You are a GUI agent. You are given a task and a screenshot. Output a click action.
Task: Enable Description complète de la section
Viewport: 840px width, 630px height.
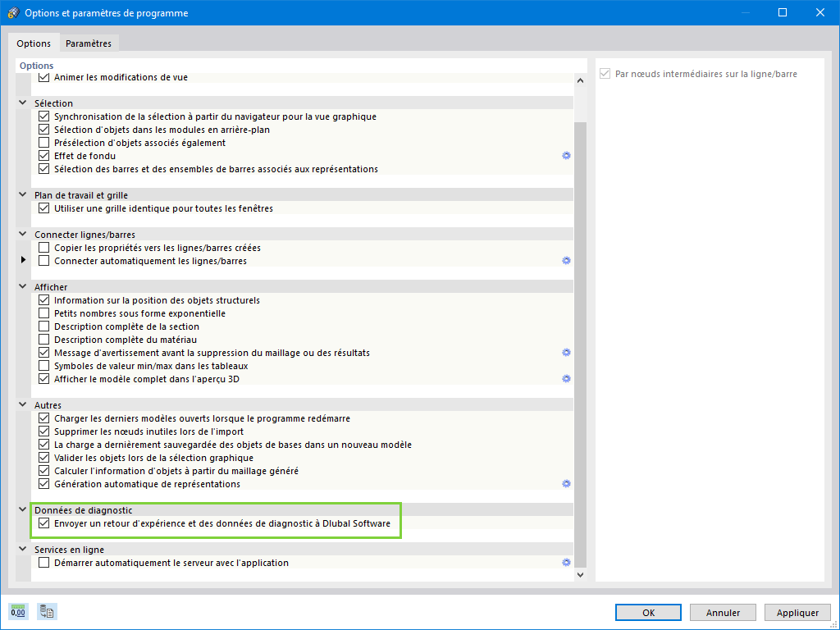[x=44, y=326]
